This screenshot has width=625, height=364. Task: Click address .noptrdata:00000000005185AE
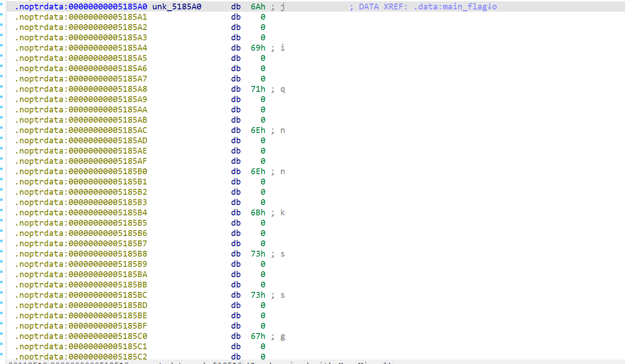pyautogui.click(x=81, y=151)
